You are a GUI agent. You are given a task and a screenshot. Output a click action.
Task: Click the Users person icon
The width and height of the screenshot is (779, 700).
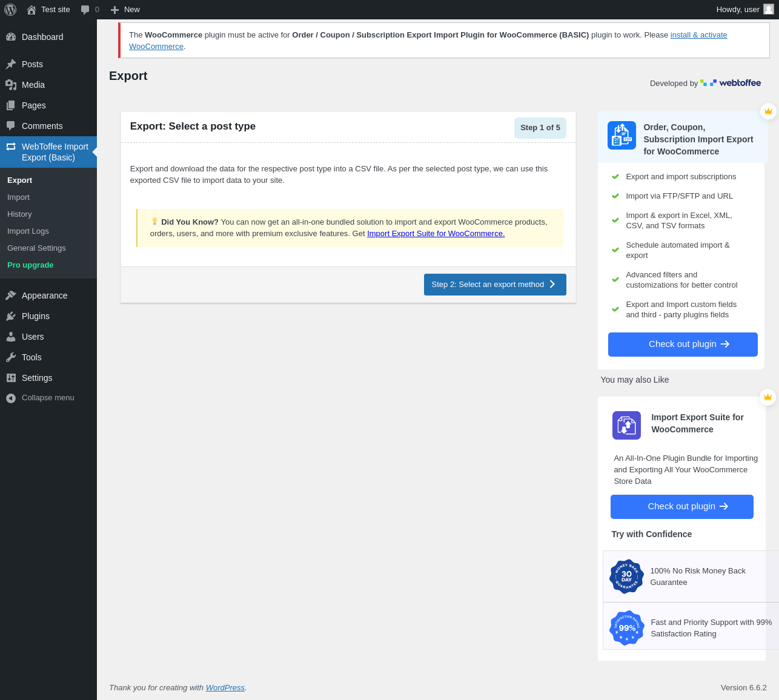11,337
